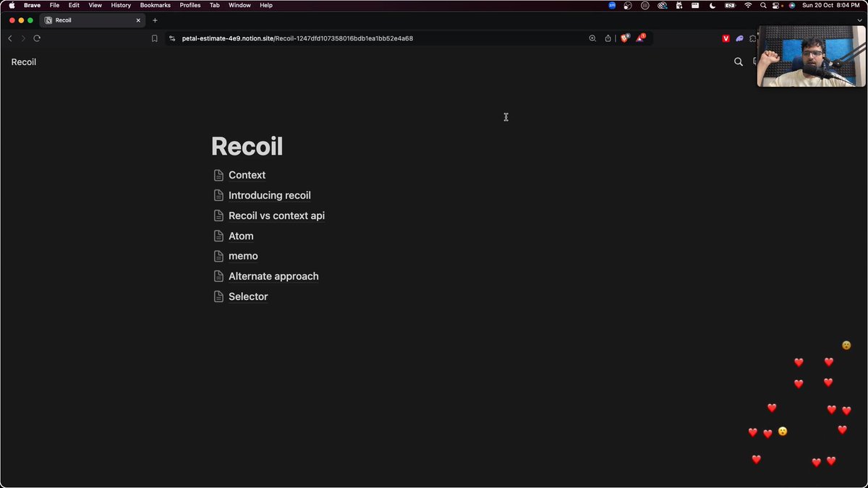Go back in browser history
This screenshot has height=488, width=868.
[10, 38]
